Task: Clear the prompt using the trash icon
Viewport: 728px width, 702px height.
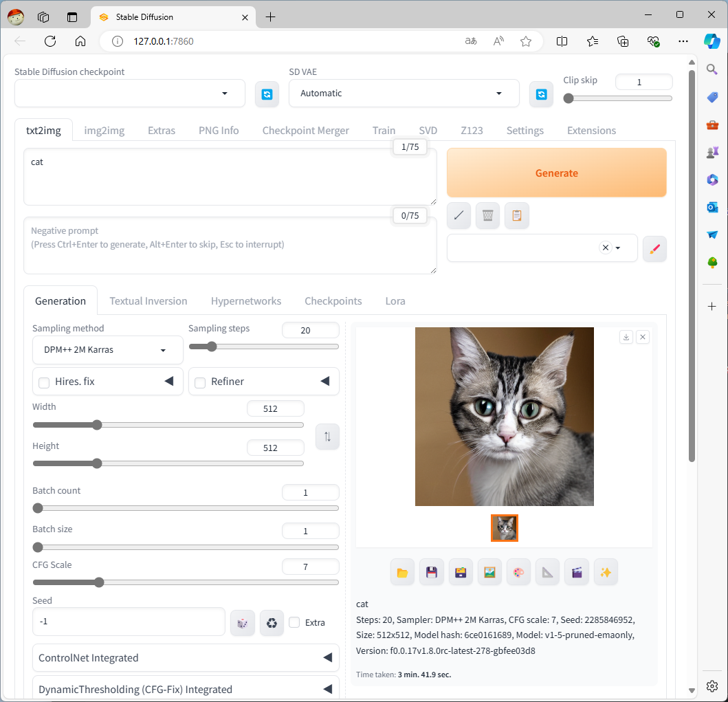Action: 487,215
